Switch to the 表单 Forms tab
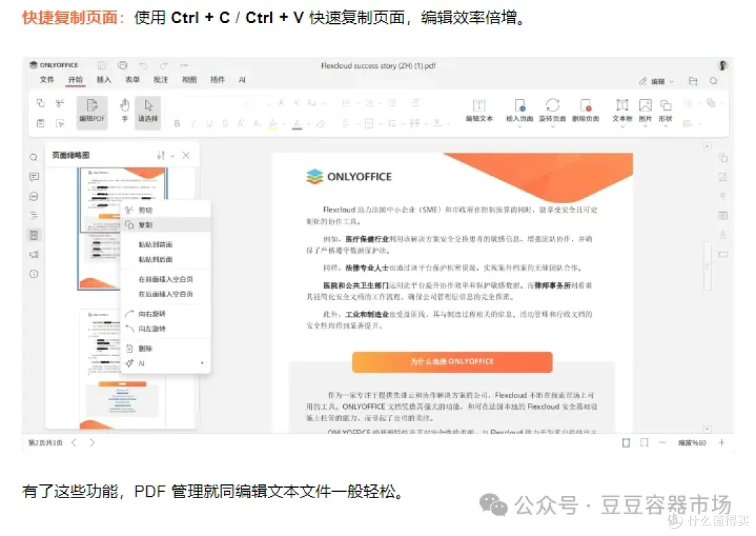The width and height of the screenshot is (756, 536). pyautogui.click(x=132, y=80)
